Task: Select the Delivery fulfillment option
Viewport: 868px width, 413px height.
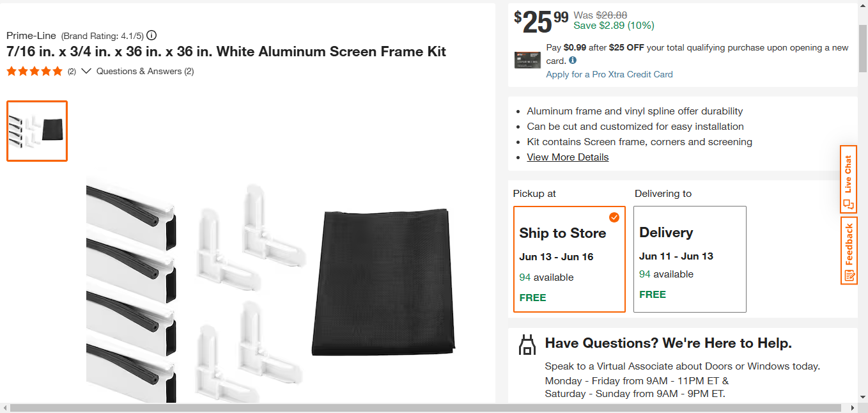Action: click(690, 259)
